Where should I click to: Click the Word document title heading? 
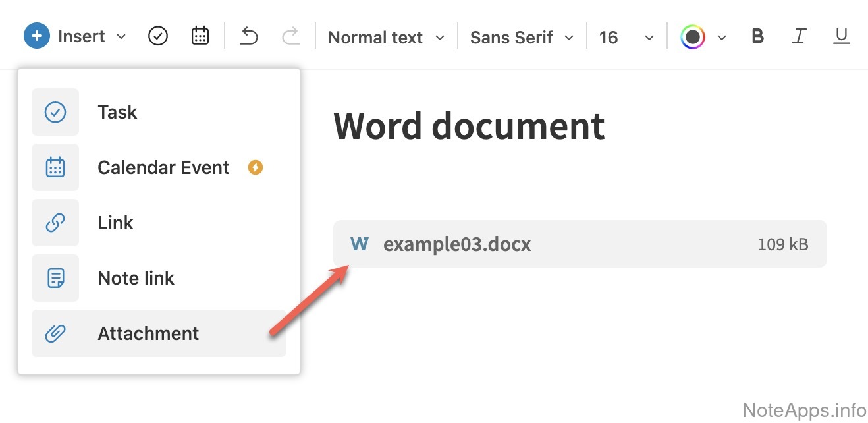[469, 126]
